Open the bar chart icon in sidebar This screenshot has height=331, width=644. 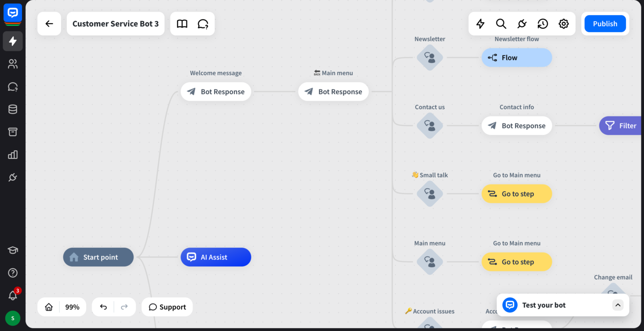(x=13, y=155)
